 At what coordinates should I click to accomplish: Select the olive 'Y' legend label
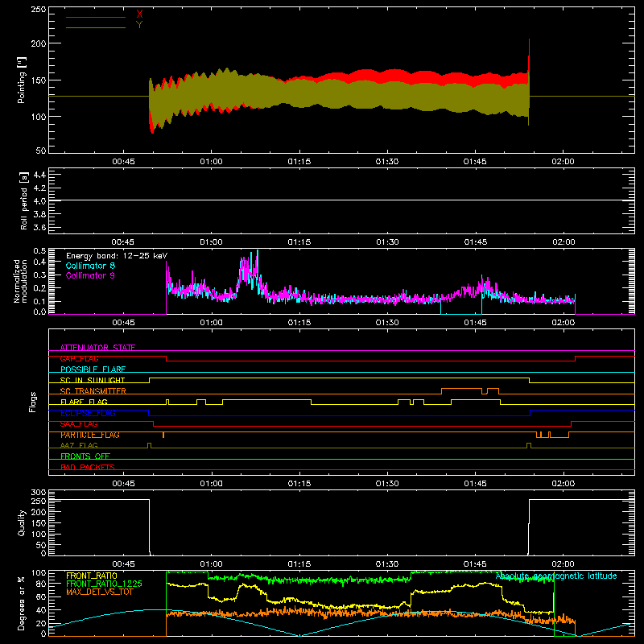(139, 25)
